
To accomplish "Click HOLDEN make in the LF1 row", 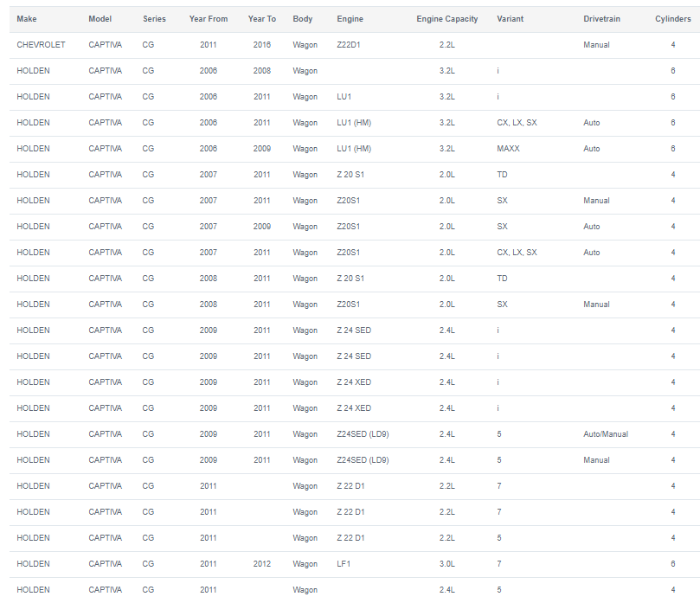I will click(34, 564).
